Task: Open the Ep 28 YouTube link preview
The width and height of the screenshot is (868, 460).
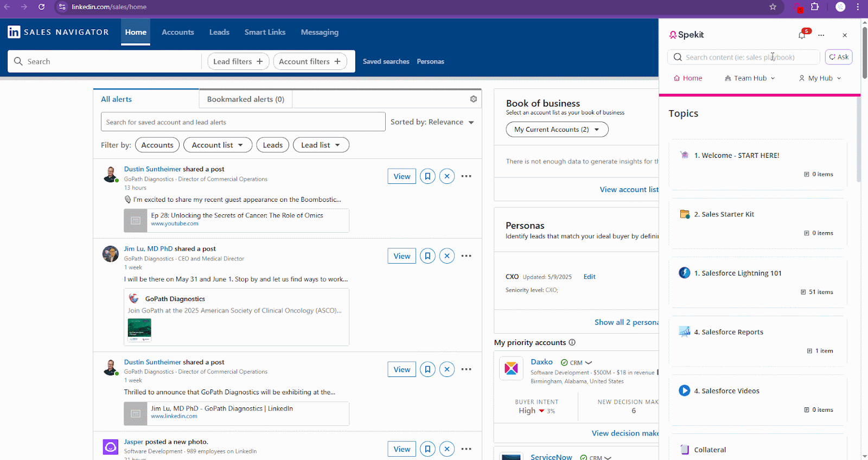Action: [237, 220]
